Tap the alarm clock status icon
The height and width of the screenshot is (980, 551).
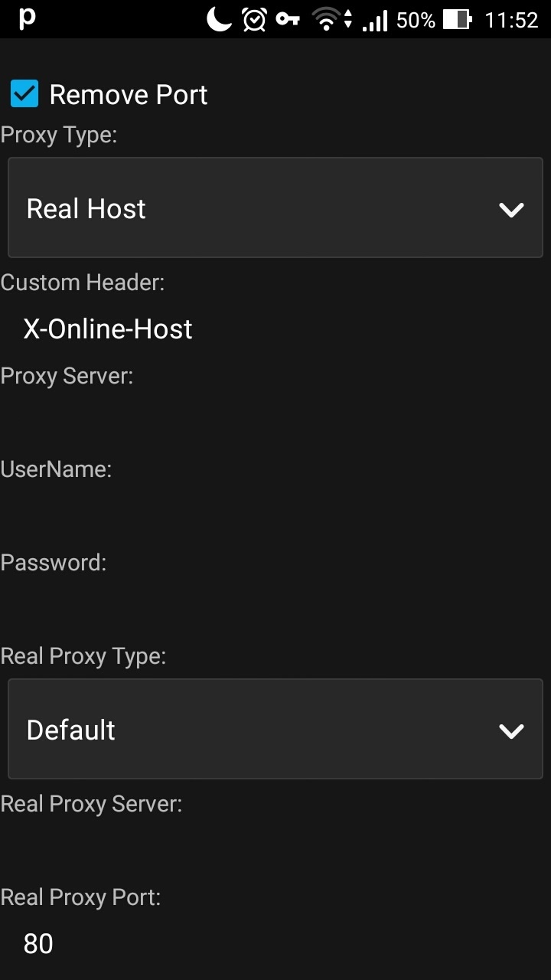254,19
